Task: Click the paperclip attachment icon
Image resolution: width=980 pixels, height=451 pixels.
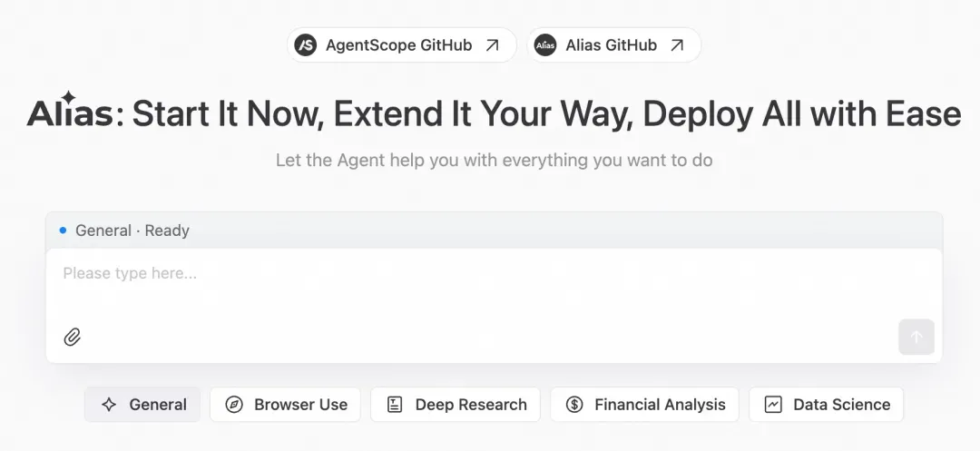Action: coord(73,337)
